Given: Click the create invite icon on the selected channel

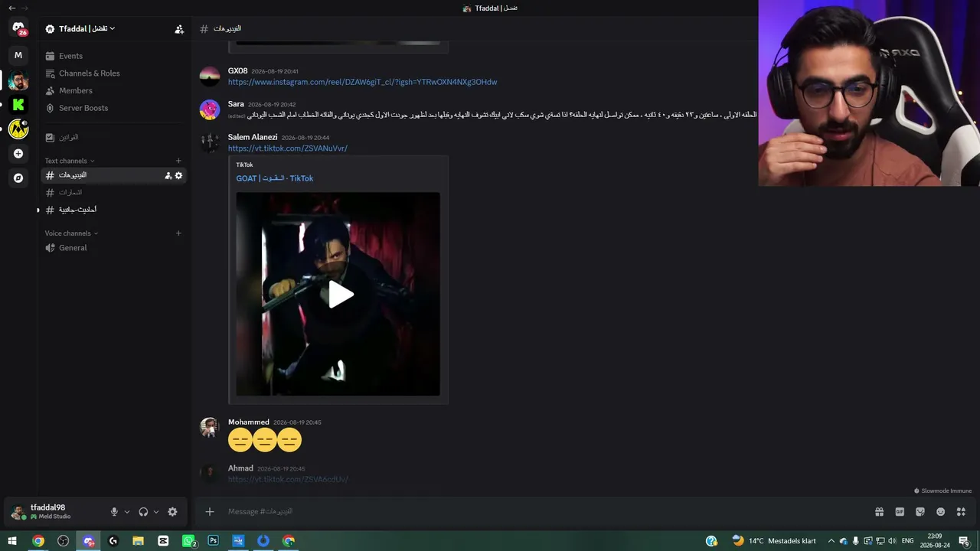Looking at the screenshot, I should click(168, 175).
